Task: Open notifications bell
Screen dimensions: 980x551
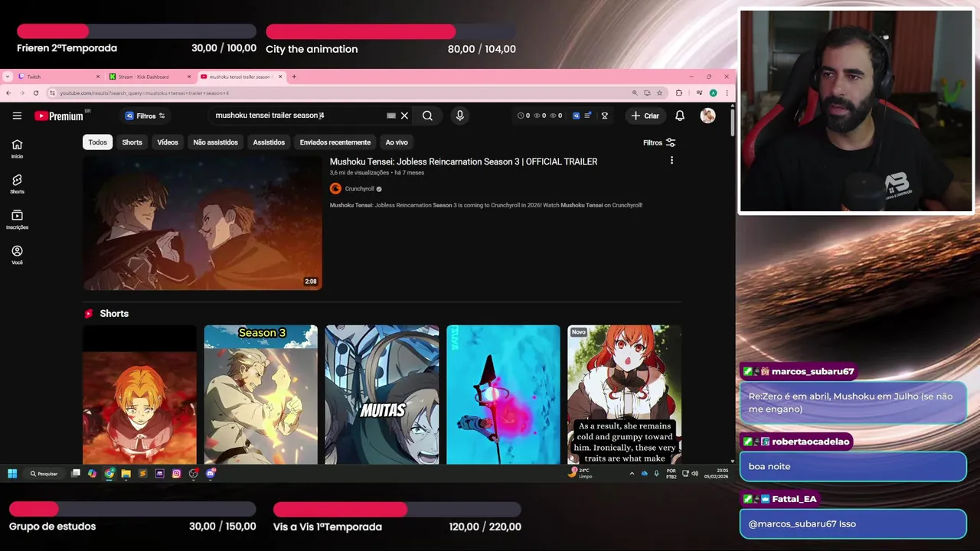Action: pyautogui.click(x=680, y=116)
